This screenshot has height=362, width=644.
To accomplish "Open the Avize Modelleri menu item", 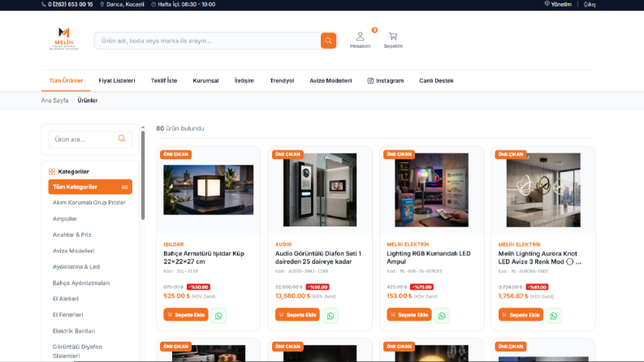I will (331, 80).
